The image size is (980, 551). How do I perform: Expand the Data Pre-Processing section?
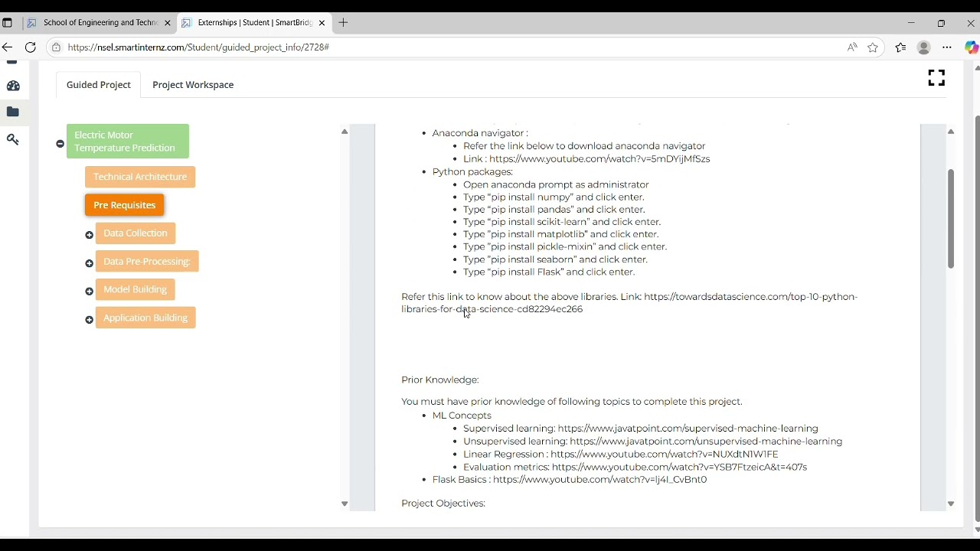89,264
